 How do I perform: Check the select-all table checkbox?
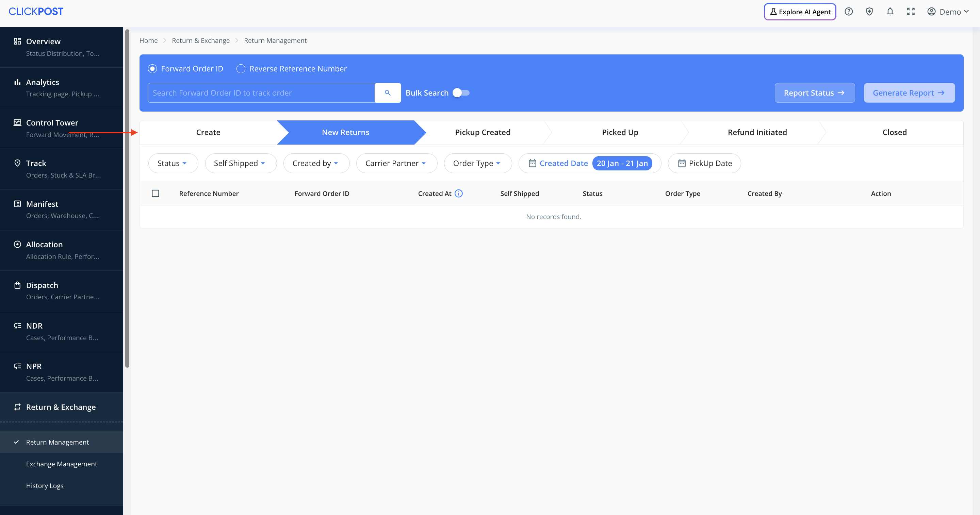coord(155,194)
